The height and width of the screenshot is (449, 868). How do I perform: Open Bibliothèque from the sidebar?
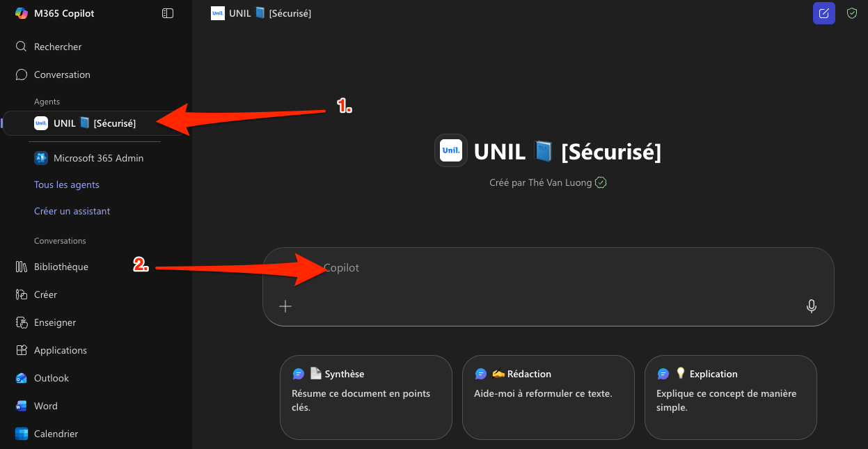click(61, 267)
